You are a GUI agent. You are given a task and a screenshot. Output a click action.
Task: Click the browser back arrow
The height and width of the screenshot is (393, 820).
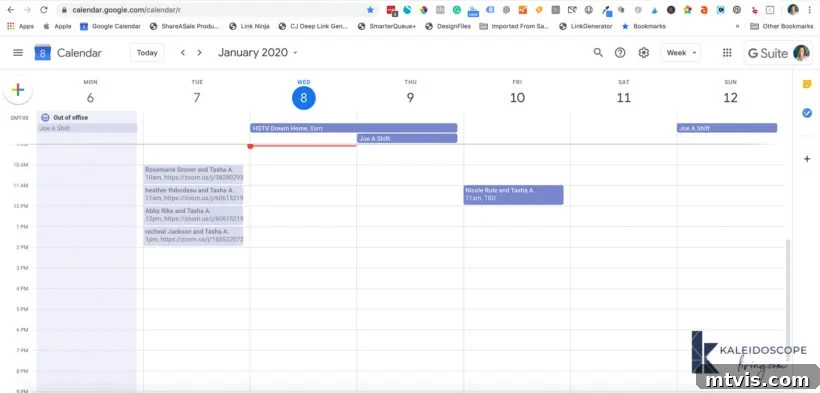(x=10, y=9)
